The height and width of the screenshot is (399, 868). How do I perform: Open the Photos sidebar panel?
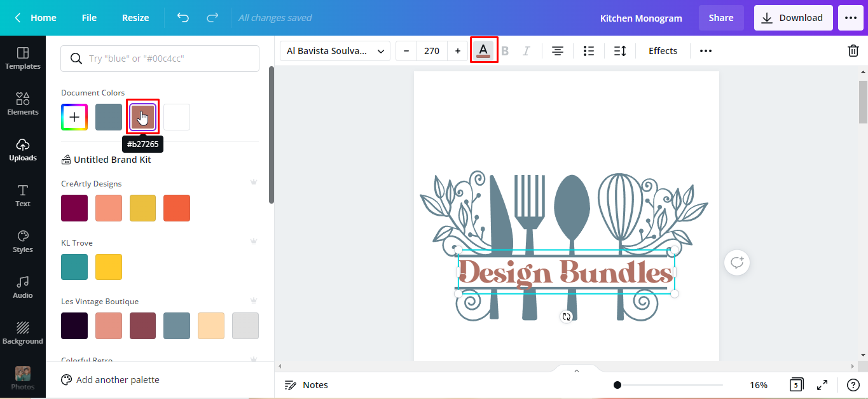point(23,378)
